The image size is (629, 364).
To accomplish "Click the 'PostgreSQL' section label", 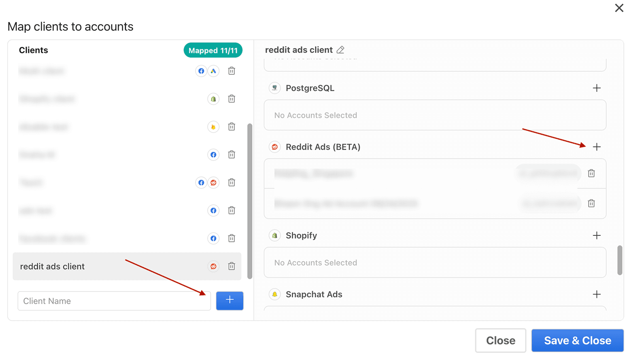I will click(x=310, y=88).
